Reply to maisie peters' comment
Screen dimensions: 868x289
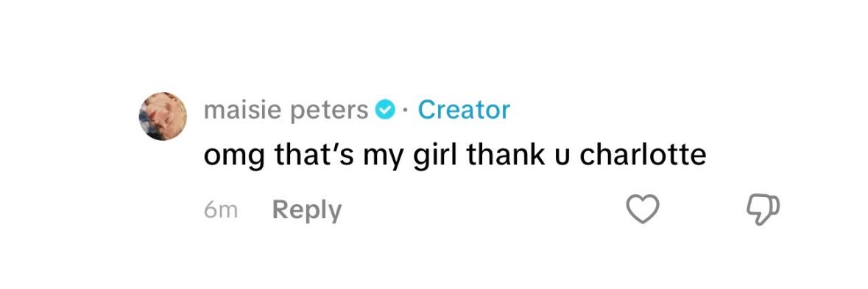tap(307, 211)
